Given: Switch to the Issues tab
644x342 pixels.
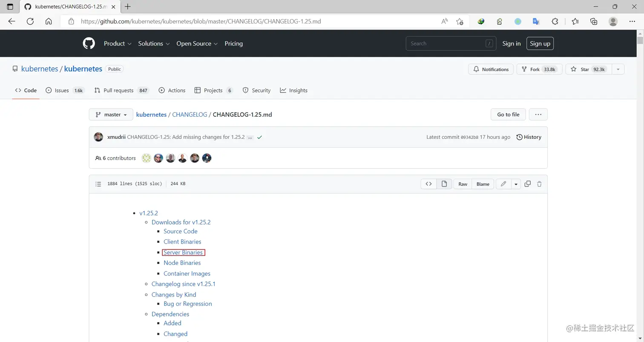Looking at the screenshot, I should tap(65, 90).
